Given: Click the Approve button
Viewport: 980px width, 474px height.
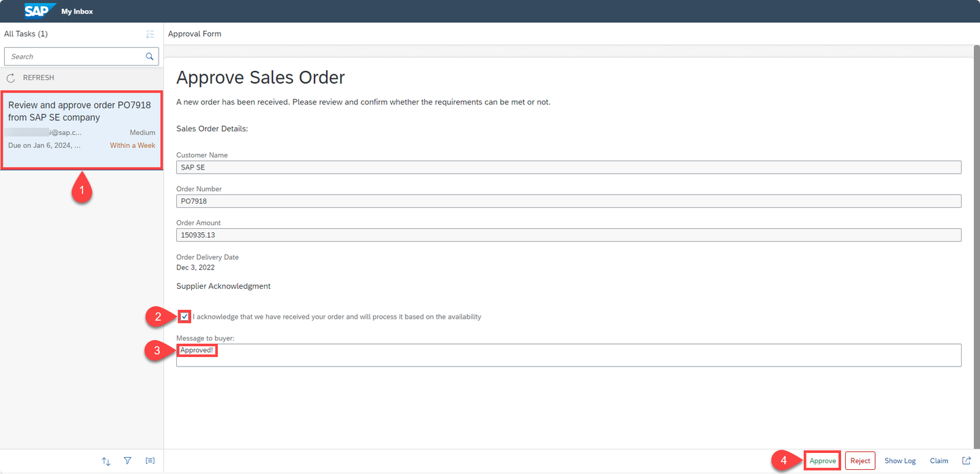Looking at the screenshot, I should pyautogui.click(x=823, y=461).
